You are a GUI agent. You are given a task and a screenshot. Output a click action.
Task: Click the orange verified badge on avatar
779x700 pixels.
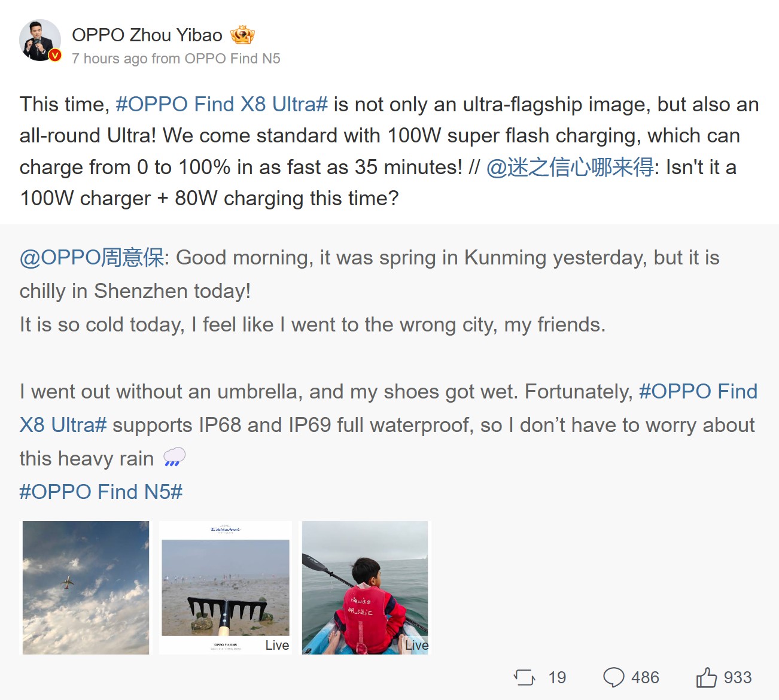tap(55, 55)
